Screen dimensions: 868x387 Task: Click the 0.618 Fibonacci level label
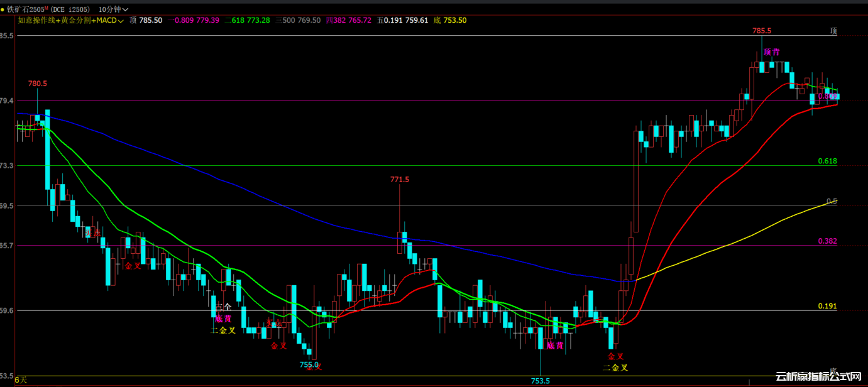(x=827, y=161)
